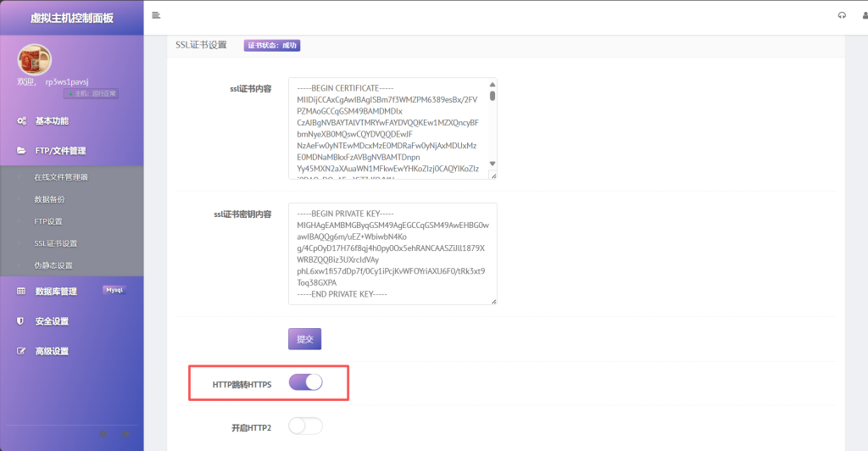Click the hamburger menu icon to collapse sidebar
This screenshot has height=451, width=868.
pos(156,15)
